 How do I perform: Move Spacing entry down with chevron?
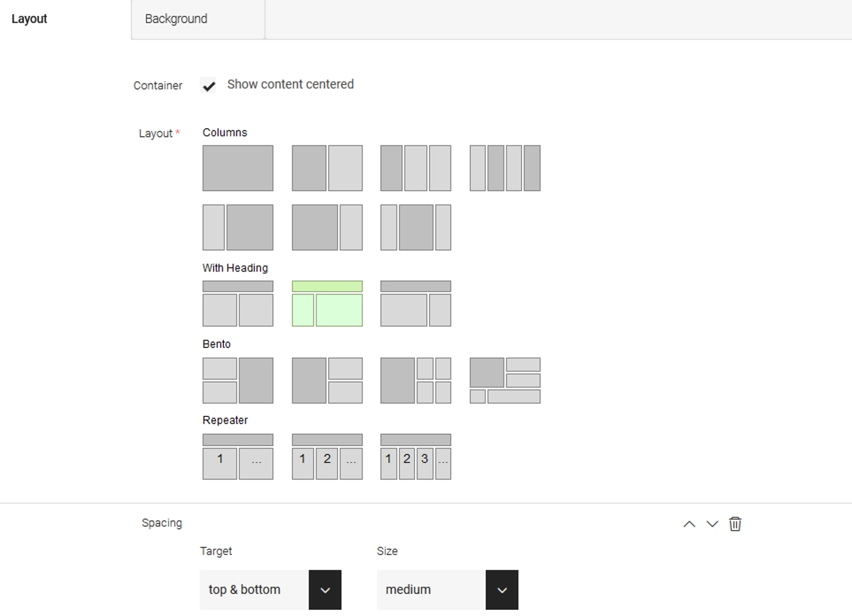pyautogui.click(x=712, y=524)
